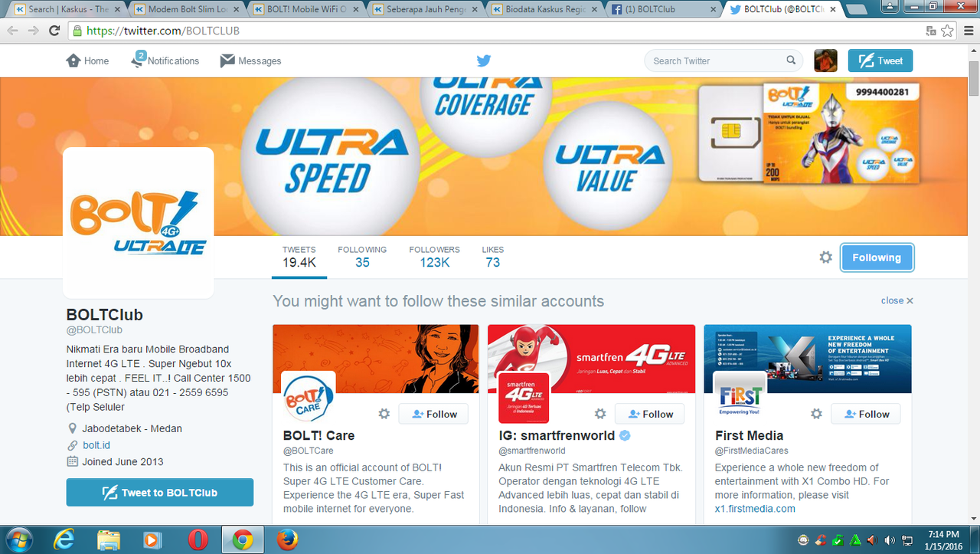Image resolution: width=980 pixels, height=554 pixels.
Task: Click the Twitter bird logo in navbar
Action: (483, 61)
